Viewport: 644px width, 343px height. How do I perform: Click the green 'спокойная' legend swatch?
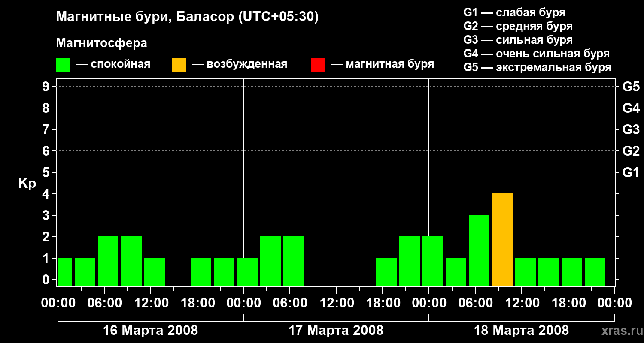pyautogui.click(x=63, y=65)
